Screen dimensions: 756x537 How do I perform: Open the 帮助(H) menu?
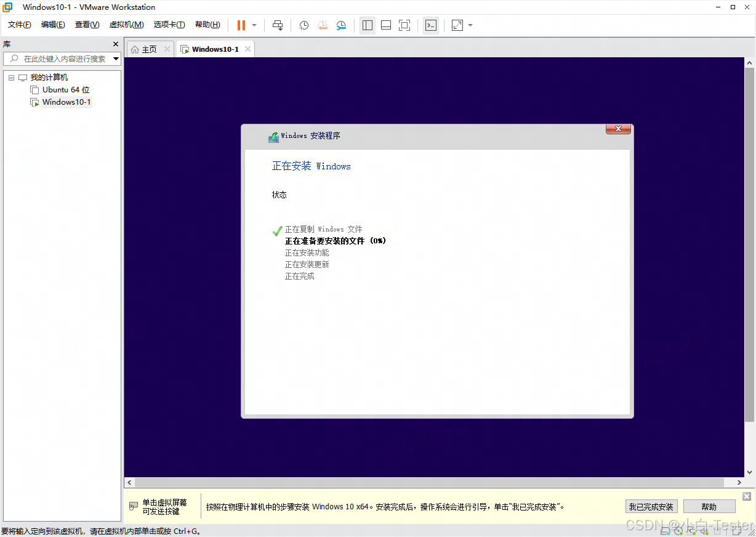[x=207, y=25]
